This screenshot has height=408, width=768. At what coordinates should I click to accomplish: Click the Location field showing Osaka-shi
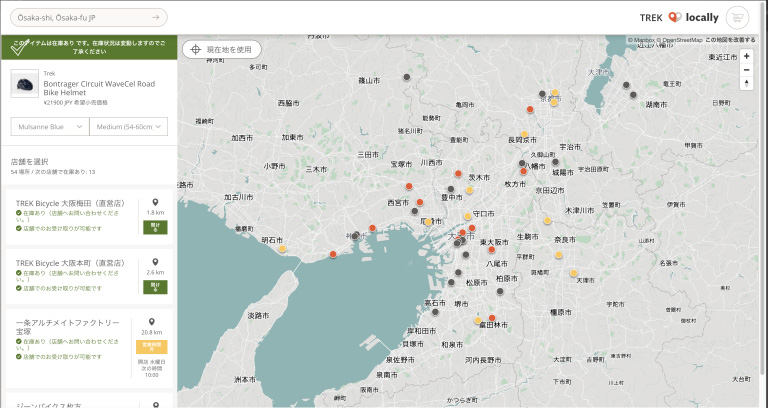coord(78,17)
